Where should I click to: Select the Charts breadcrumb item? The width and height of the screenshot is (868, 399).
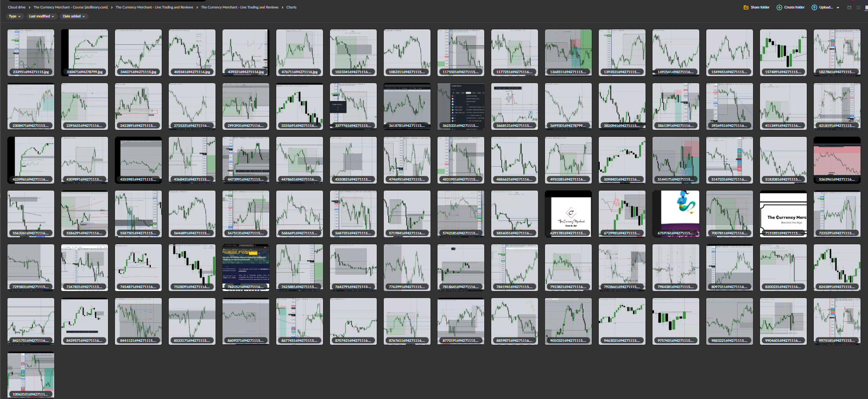291,7
